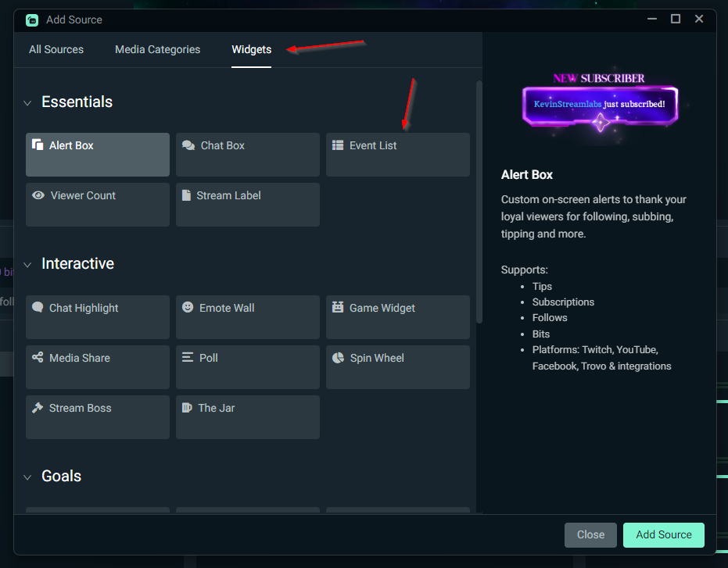Switch to the All Sources tab
Image resolution: width=728 pixels, height=568 pixels.
point(56,49)
